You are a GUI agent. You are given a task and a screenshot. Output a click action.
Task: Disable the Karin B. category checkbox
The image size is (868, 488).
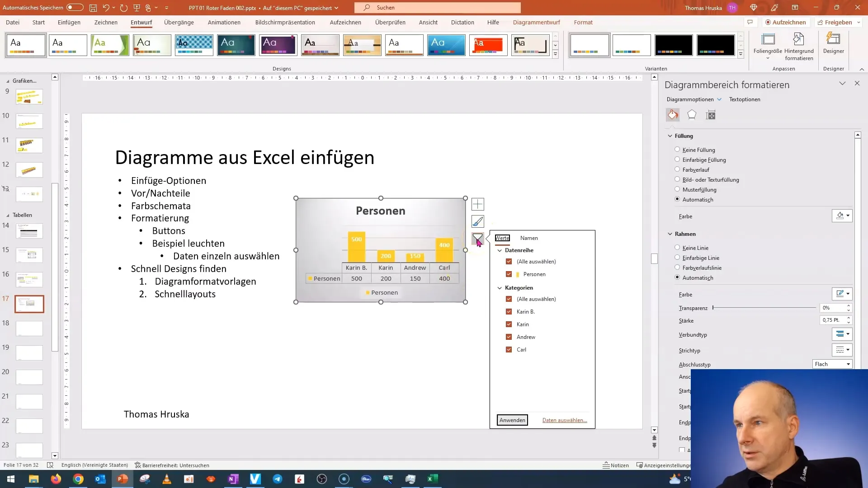[x=509, y=312]
